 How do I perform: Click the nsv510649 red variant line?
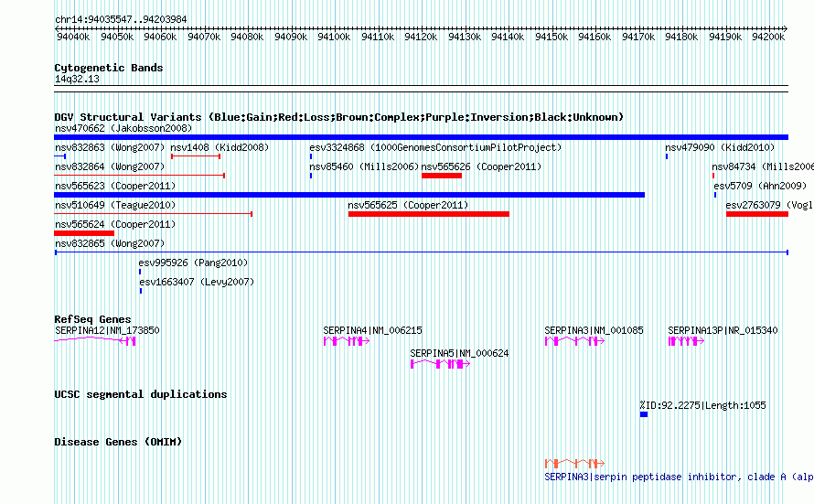153,214
